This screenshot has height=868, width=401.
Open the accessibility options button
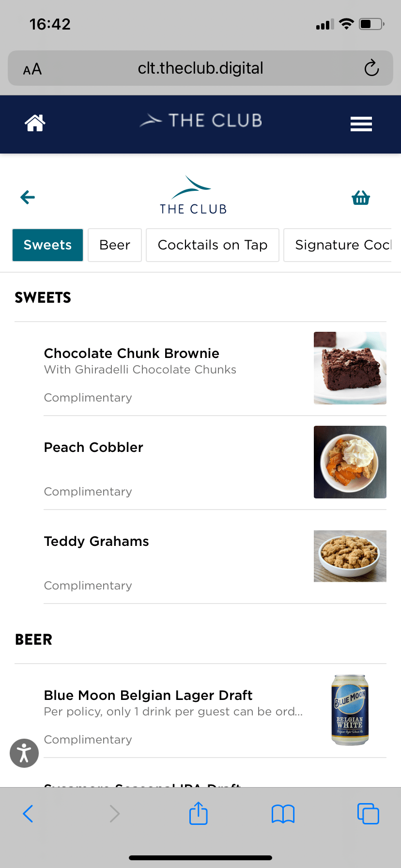click(x=24, y=753)
